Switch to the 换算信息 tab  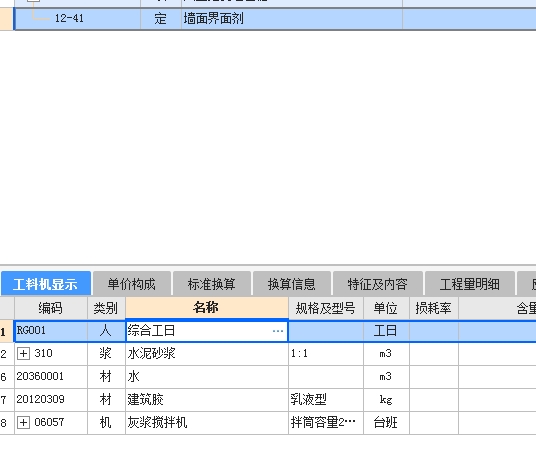[292, 284]
